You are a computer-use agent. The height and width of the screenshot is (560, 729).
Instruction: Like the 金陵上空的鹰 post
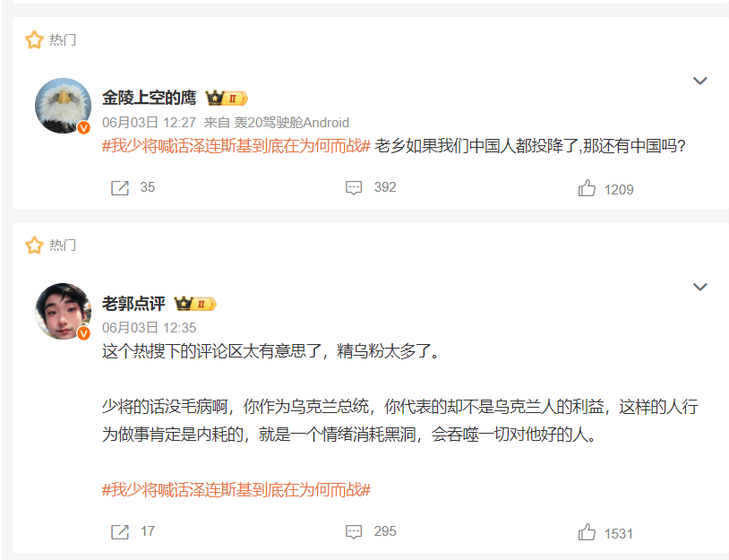pos(587,188)
